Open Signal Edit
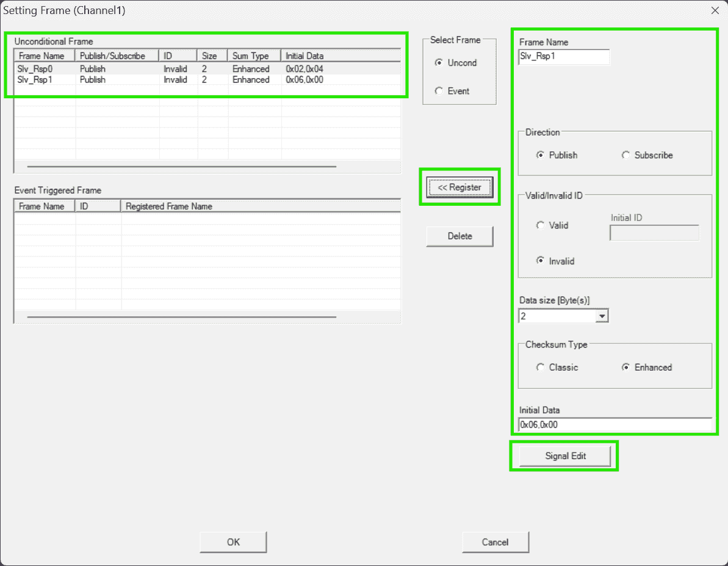The image size is (728, 566). click(564, 456)
